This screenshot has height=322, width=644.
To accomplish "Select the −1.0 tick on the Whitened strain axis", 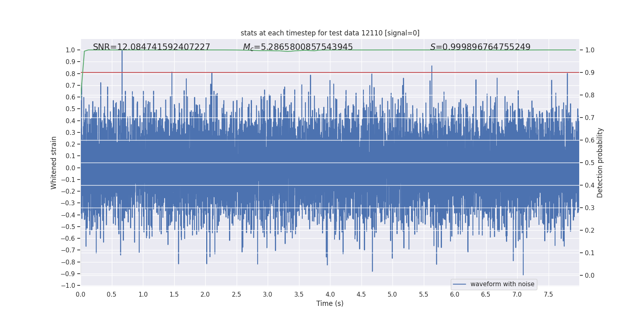I will tap(68, 285).
